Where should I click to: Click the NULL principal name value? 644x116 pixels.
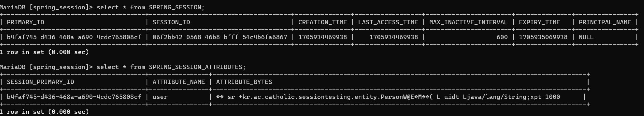[586, 37]
